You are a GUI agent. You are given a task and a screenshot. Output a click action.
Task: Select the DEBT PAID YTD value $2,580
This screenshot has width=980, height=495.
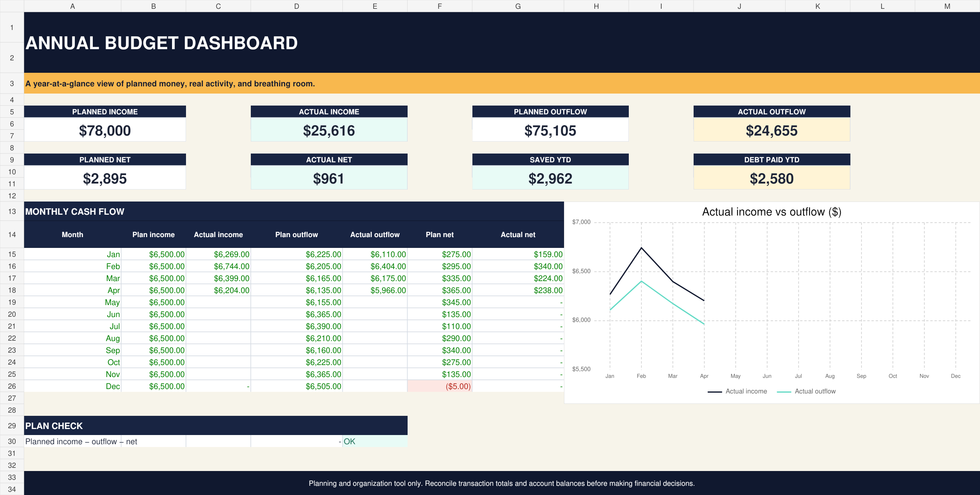tap(772, 178)
